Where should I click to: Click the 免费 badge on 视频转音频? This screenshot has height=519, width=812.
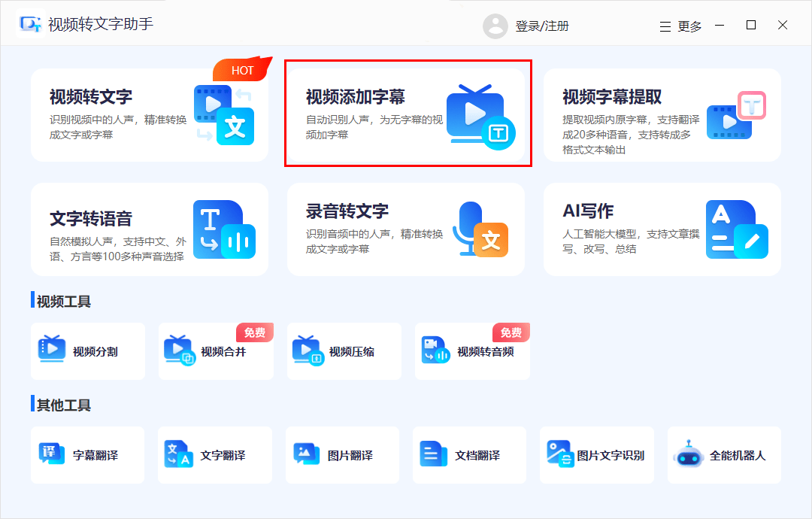(x=511, y=332)
